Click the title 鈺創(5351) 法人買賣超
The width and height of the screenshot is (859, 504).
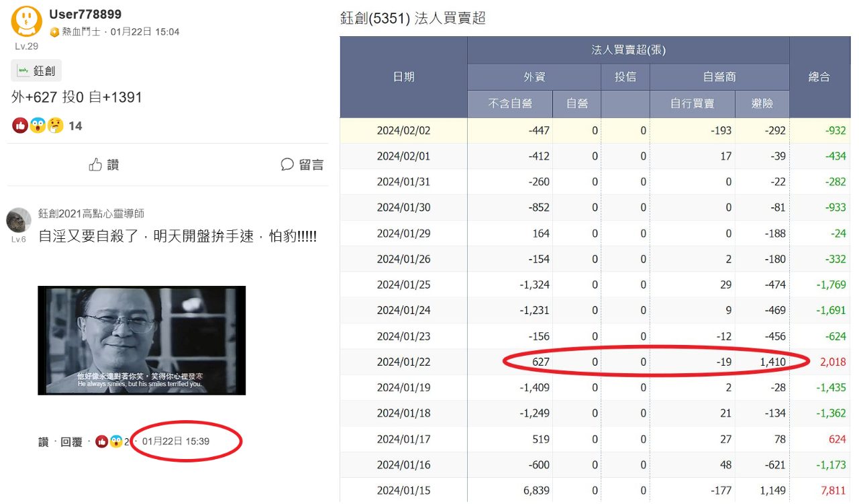coord(413,19)
